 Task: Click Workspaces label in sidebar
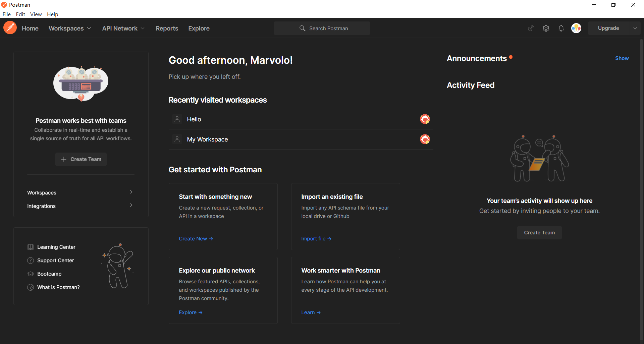click(42, 193)
